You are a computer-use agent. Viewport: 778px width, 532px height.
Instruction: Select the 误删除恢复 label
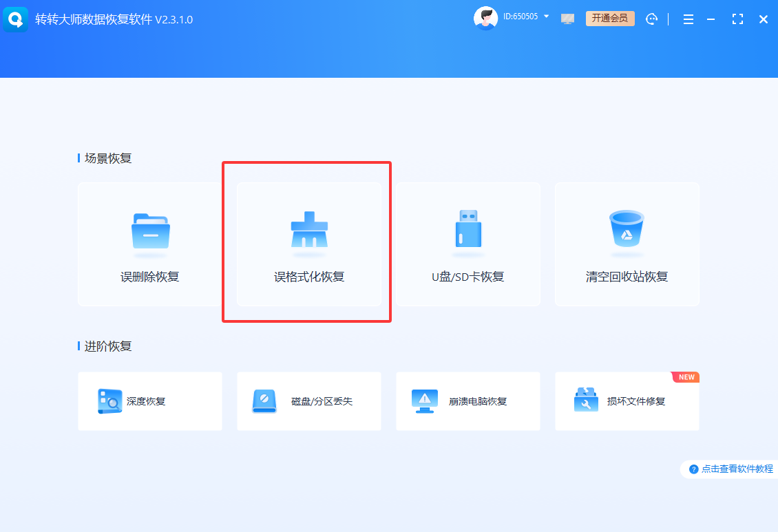coord(150,277)
